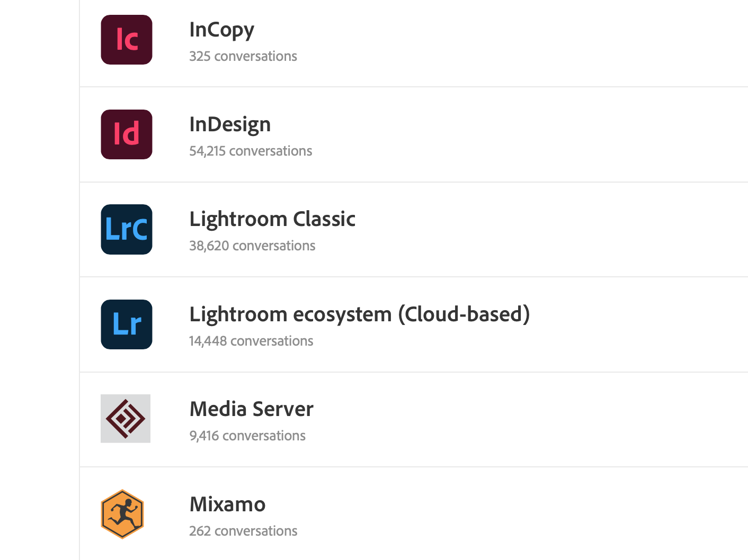Viewport: 748px width, 560px height.
Task: Select the Lightroom ecosystem list row
Action: 371,324
